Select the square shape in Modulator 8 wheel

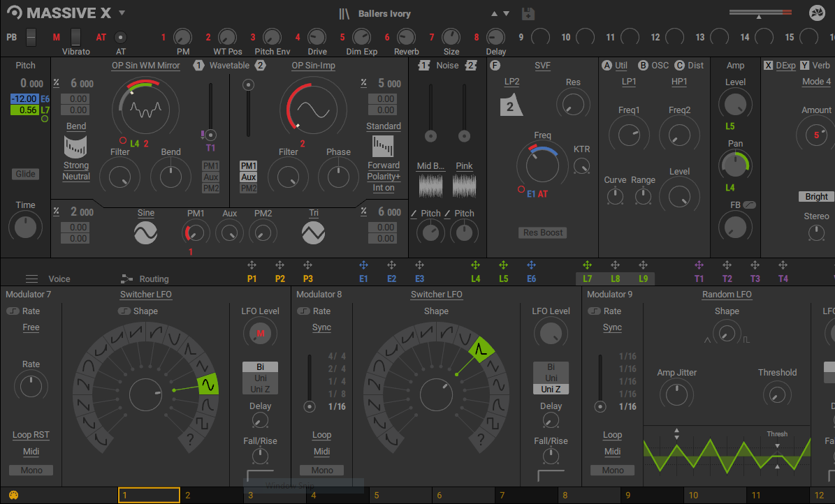[x=492, y=422]
